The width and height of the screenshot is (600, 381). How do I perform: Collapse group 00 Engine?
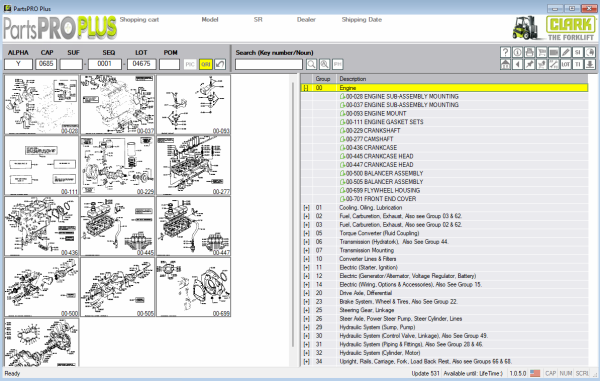pos(306,88)
